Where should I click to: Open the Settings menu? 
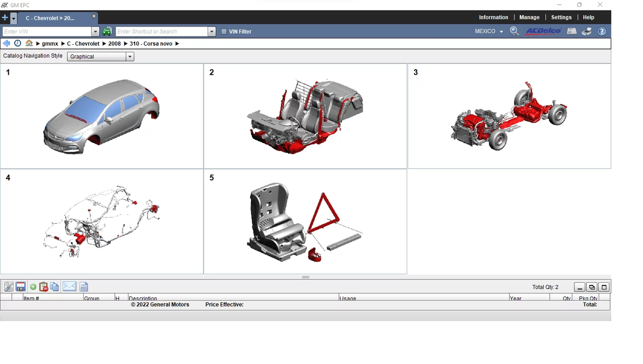click(x=561, y=17)
